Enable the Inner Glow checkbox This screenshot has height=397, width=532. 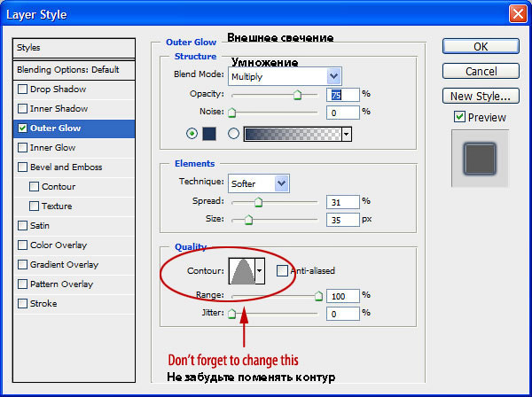point(22,147)
